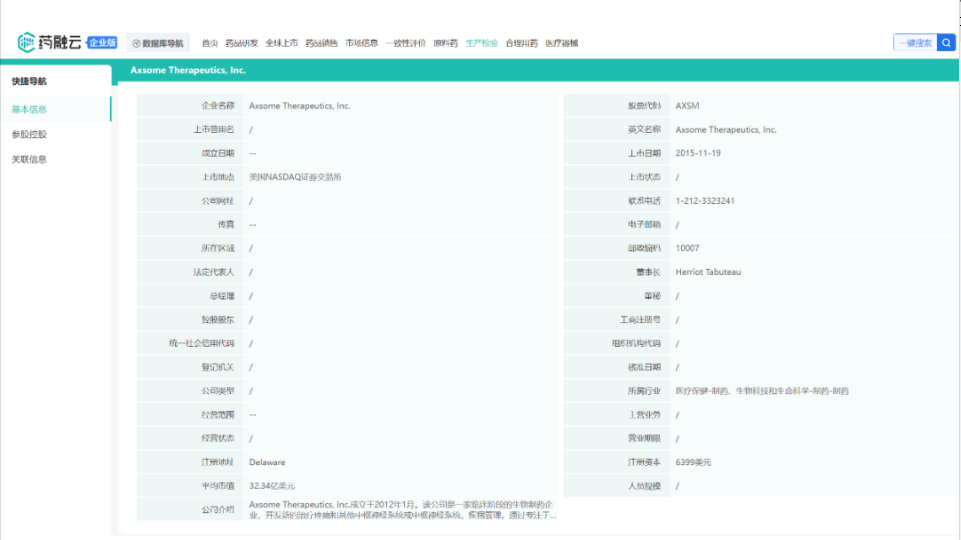Open the 医疗器械 menu
The image size is (961, 540).
pyautogui.click(x=561, y=43)
